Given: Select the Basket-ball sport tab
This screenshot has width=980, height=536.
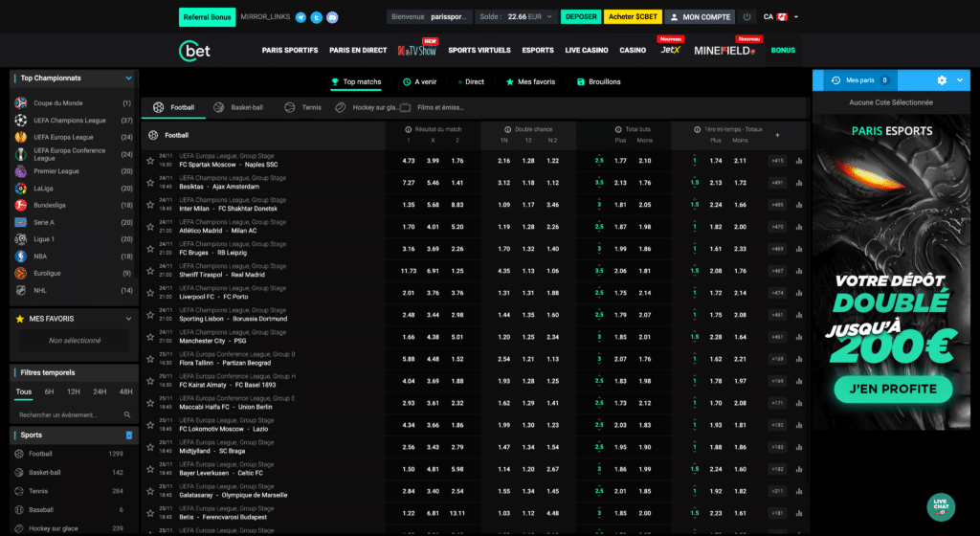Looking at the screenshot, I should [x=238, y=107].
